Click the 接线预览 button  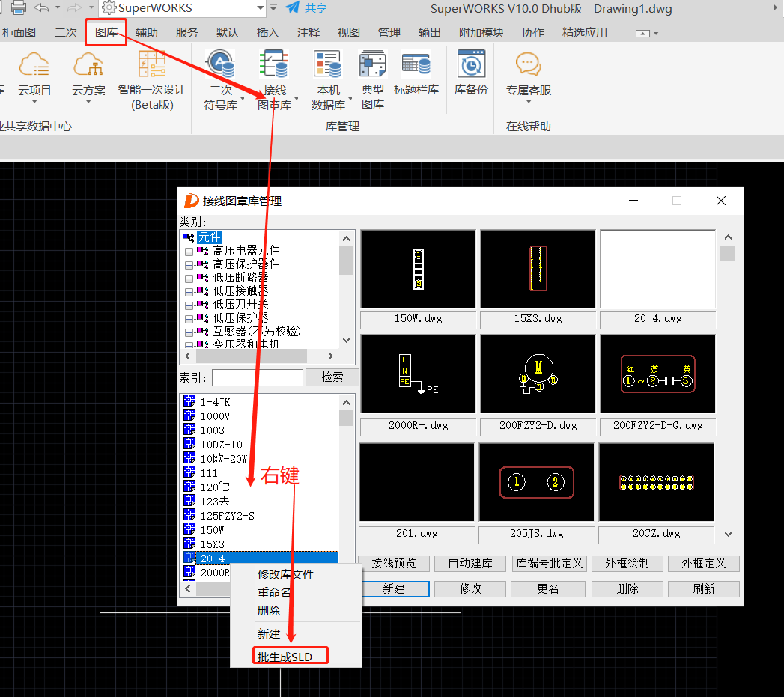pyautogui.click(x=394, y=564)
